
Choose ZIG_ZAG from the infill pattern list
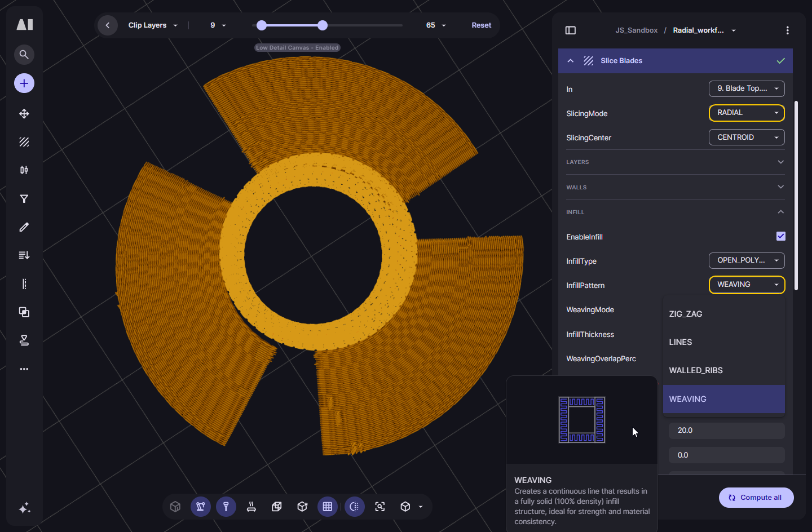point(686,314)
